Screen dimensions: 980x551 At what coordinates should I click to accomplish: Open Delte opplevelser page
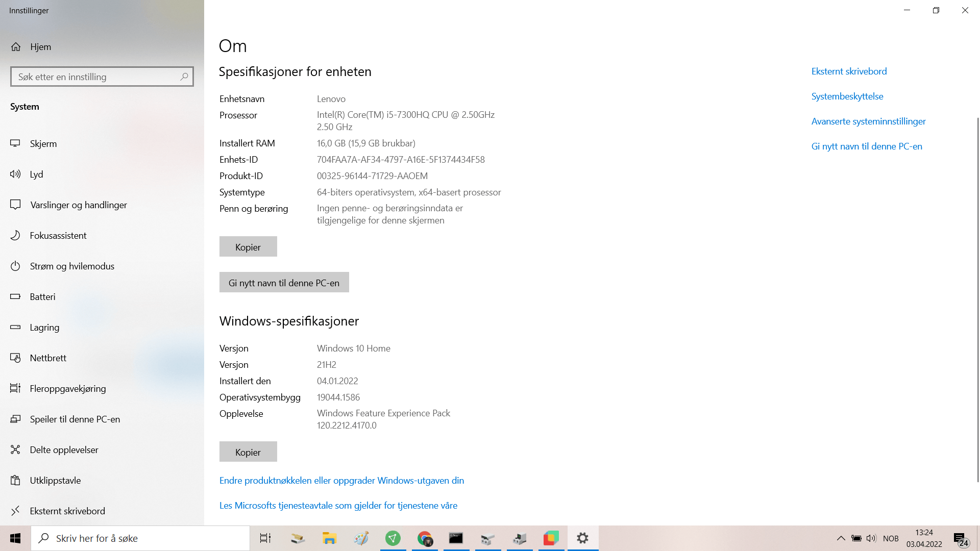pos(64,450)
